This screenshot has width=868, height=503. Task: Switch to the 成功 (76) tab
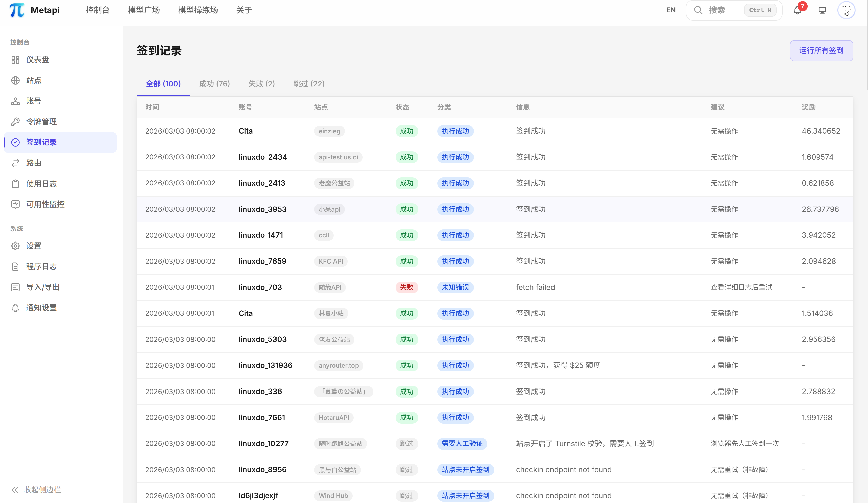(214, 83)
